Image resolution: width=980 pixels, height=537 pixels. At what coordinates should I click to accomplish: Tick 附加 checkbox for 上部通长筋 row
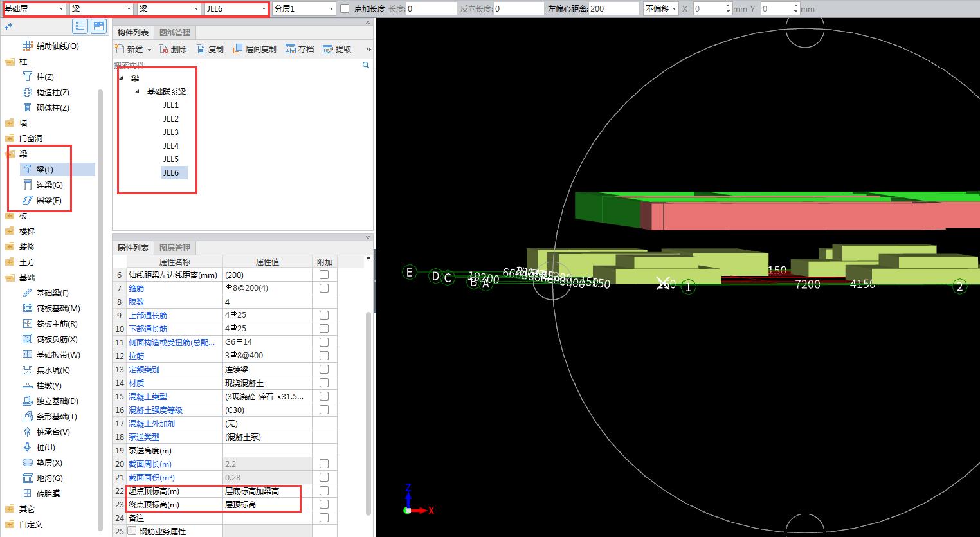(x=324, y=315)
